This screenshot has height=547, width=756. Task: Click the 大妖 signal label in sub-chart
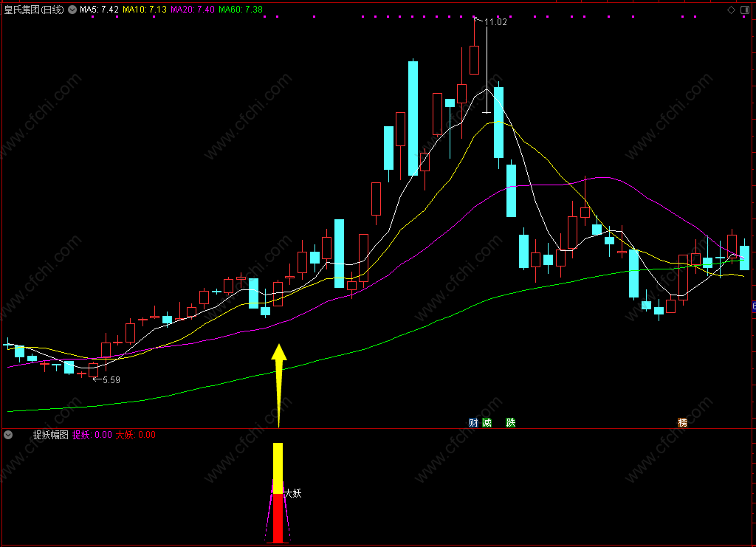[x=292, y=493]
